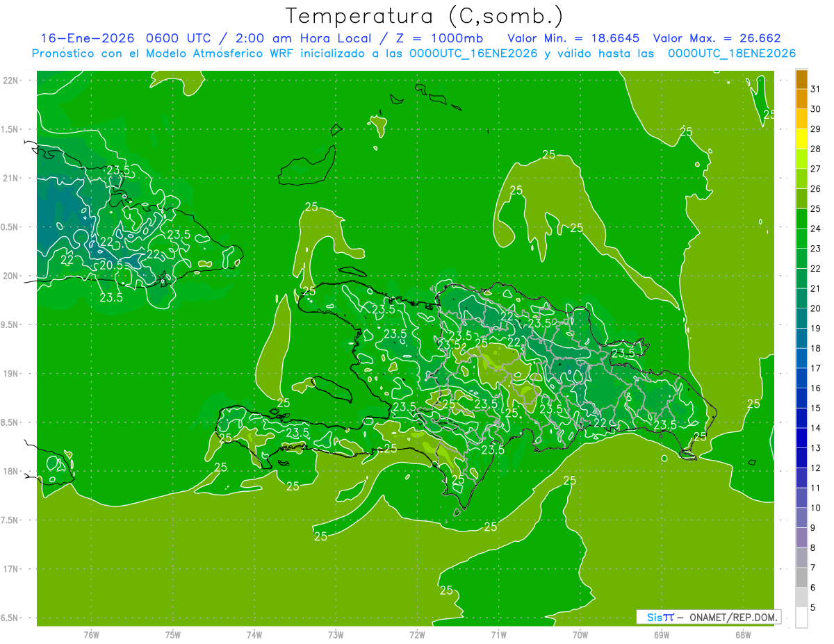This screenshot has width=834, height=644.
Task: Click the gray swatch between 6 and 7
Action: point(802,577)
